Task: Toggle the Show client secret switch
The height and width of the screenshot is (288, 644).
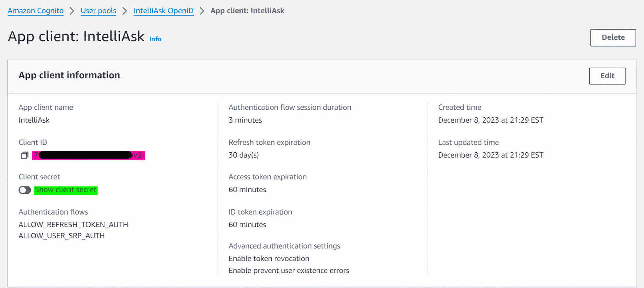Action: point(25,190)
